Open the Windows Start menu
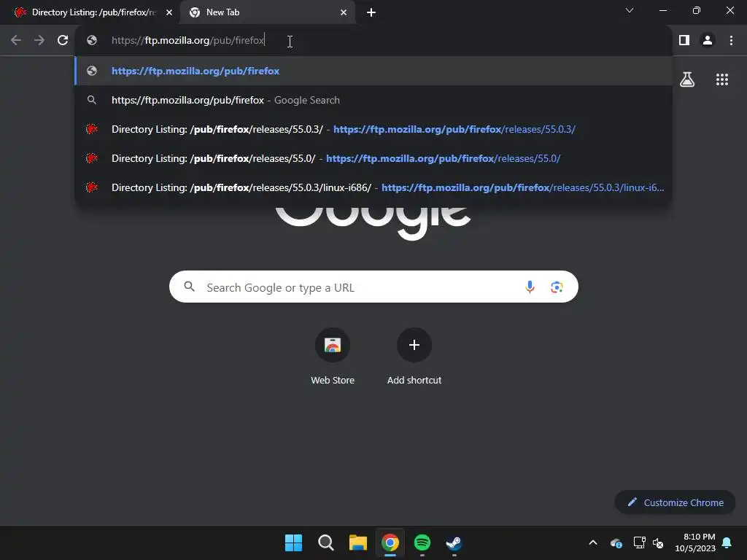Screen dimensions: 747x560 coord(293,542)
